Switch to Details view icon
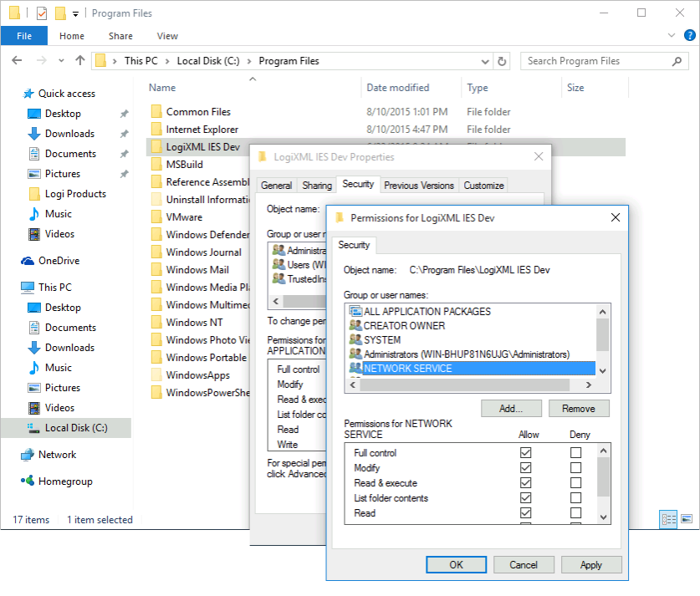The width and height of the screenshot is (700, 596). tap(668, 519)
